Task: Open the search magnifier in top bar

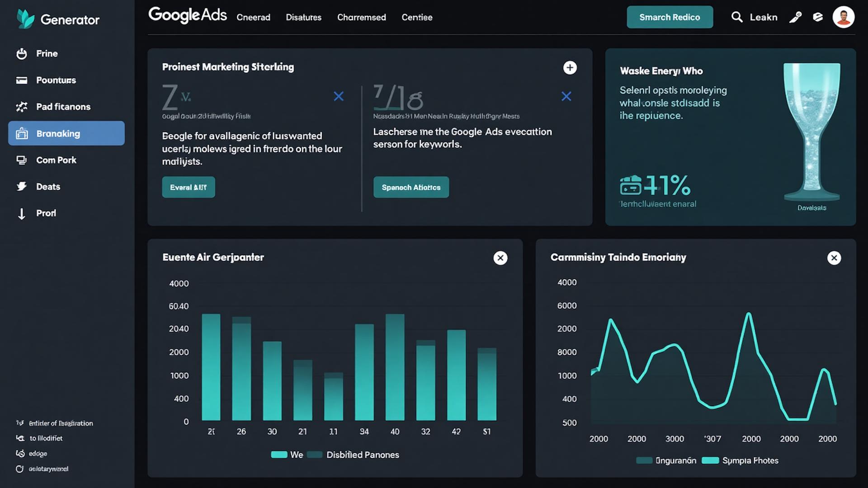Action: click(737, 17)
